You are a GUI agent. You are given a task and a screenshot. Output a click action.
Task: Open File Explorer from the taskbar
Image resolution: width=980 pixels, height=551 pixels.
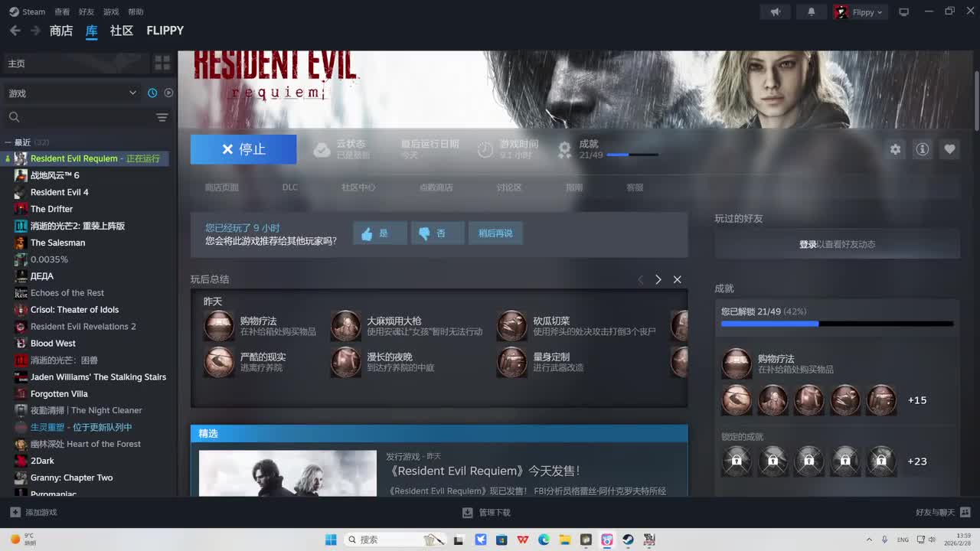pyautogui.click(x=565, y=540)
